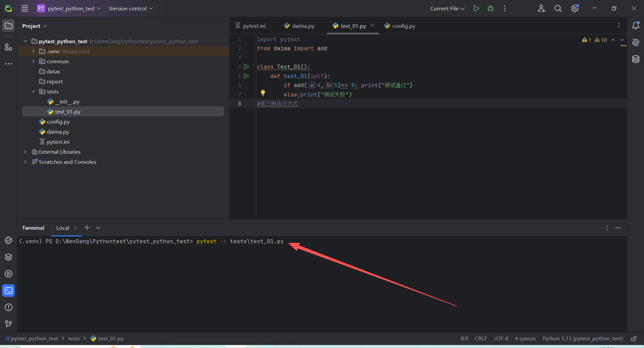Click tests breadcrumb in navigation bar
644x348 pixels.
pos(74,339)
